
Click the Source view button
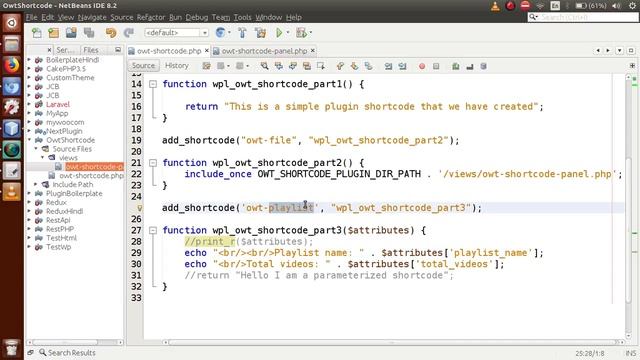[x=143, y=66]
